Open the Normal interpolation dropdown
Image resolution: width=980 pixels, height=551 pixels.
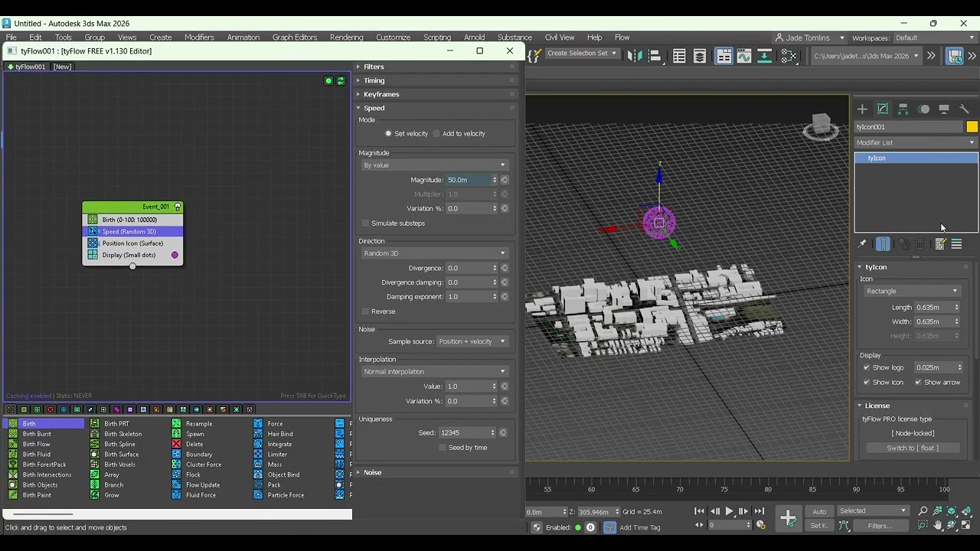coord(434,372)
